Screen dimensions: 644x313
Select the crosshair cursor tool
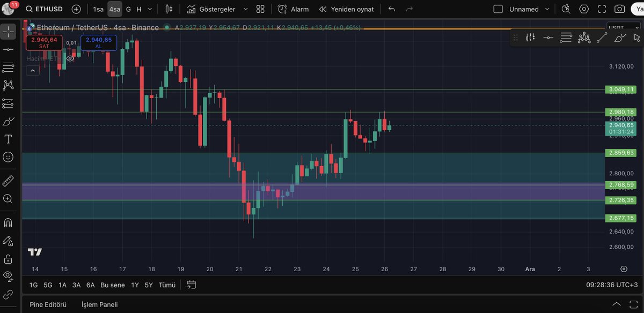(8, 32)
